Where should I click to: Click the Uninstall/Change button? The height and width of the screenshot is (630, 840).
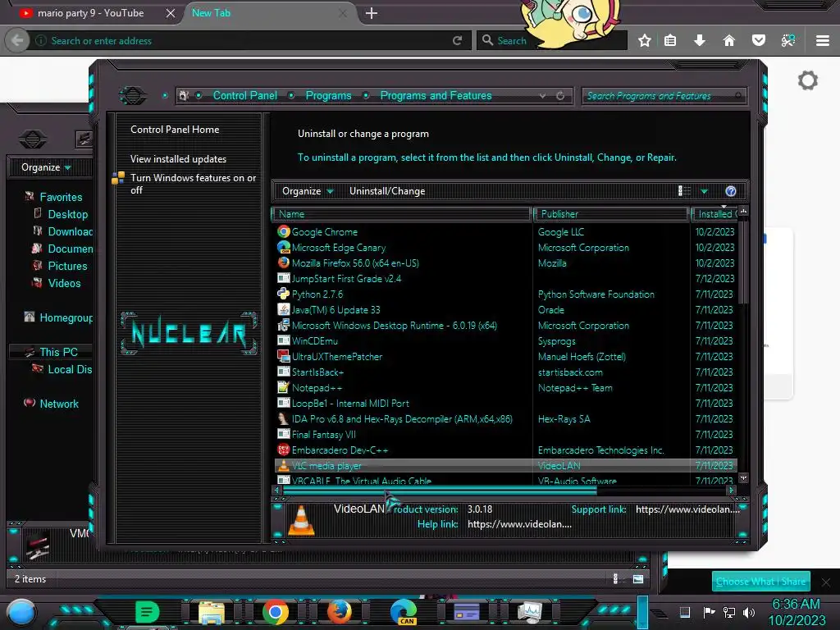tap(387, 191)
